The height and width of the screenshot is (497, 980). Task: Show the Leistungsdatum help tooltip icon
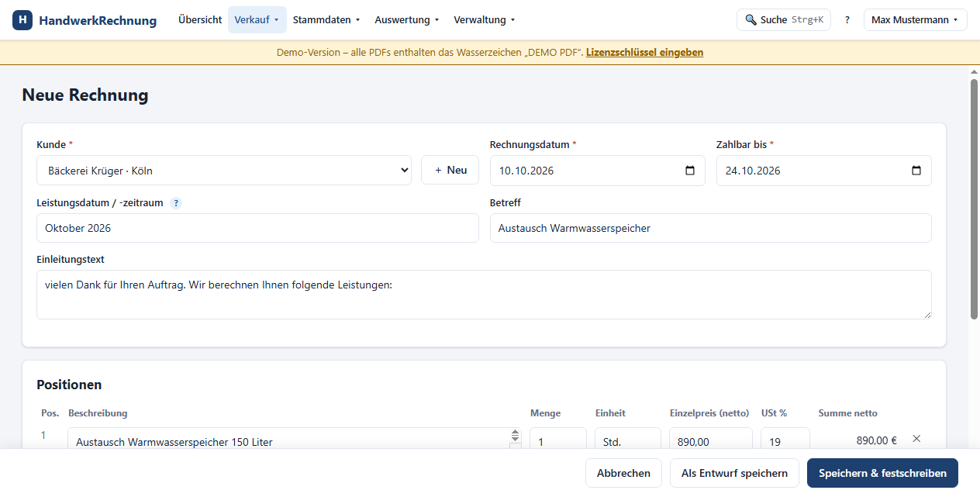pyautogui.click(x=176, y=203)
